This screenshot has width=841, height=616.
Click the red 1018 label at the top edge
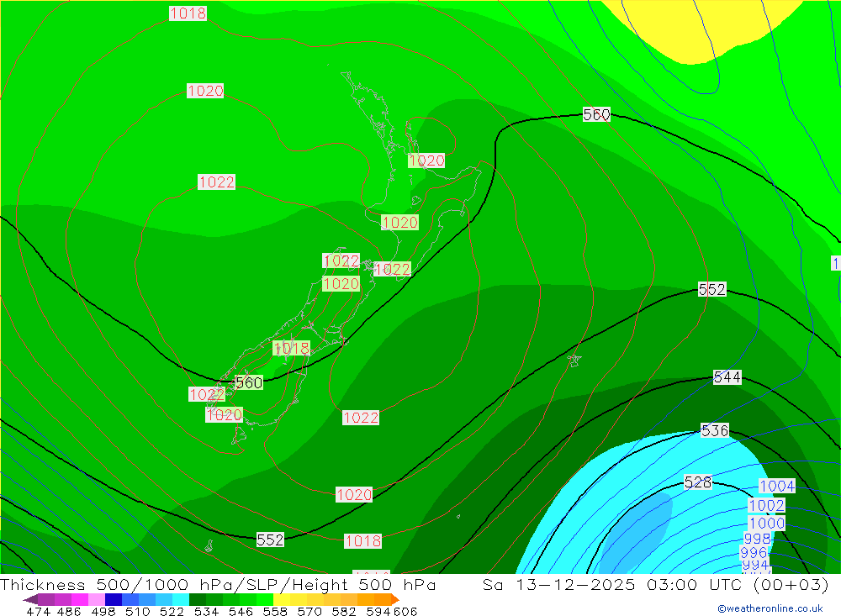click(188, 13)
